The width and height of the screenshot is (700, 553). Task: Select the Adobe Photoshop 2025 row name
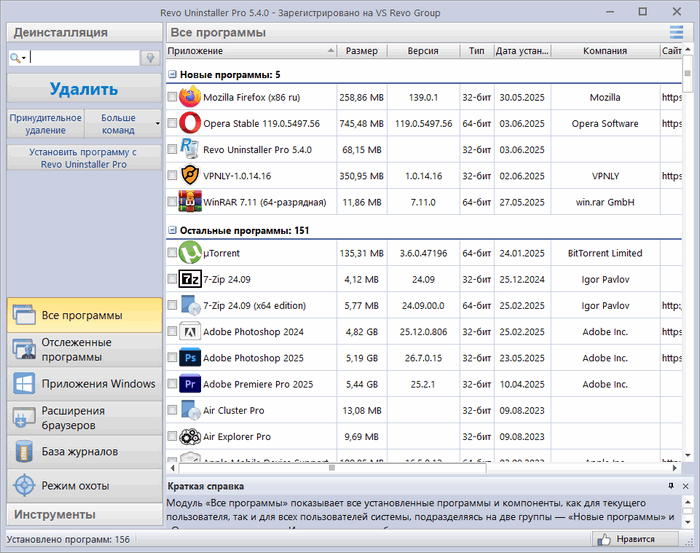point(253,358)
